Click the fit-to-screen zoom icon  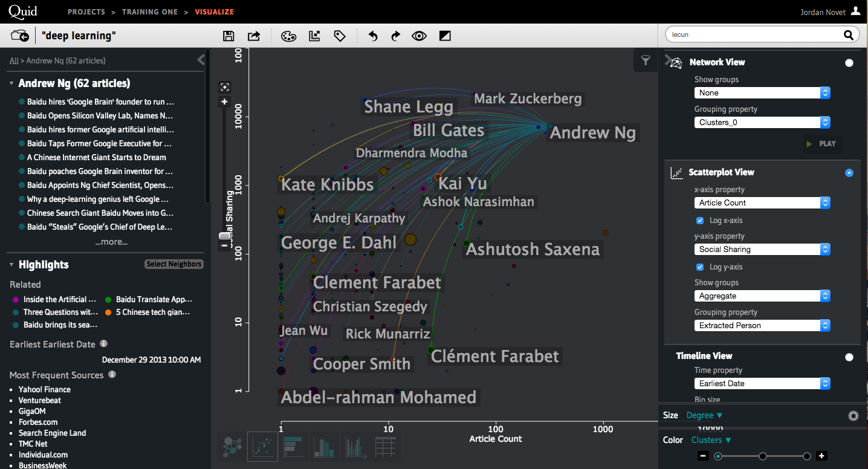(x=225, y=87)
